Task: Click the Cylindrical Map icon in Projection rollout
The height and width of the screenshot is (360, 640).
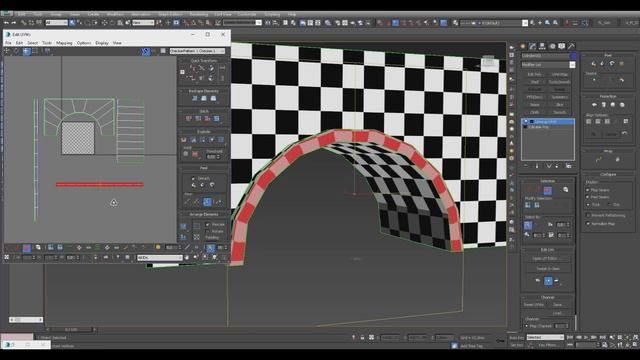Action: (604, 104)
